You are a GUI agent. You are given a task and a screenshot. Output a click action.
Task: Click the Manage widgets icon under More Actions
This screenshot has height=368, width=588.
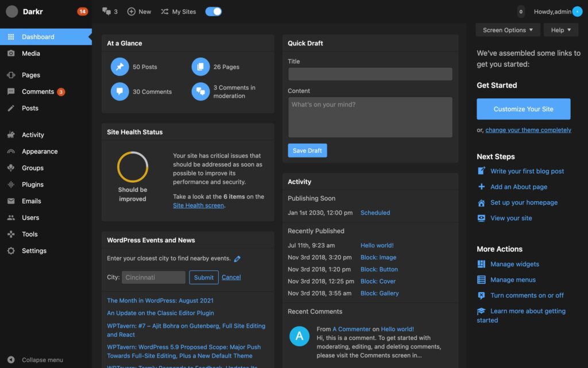pyautogui.click(x=482, y=264)
